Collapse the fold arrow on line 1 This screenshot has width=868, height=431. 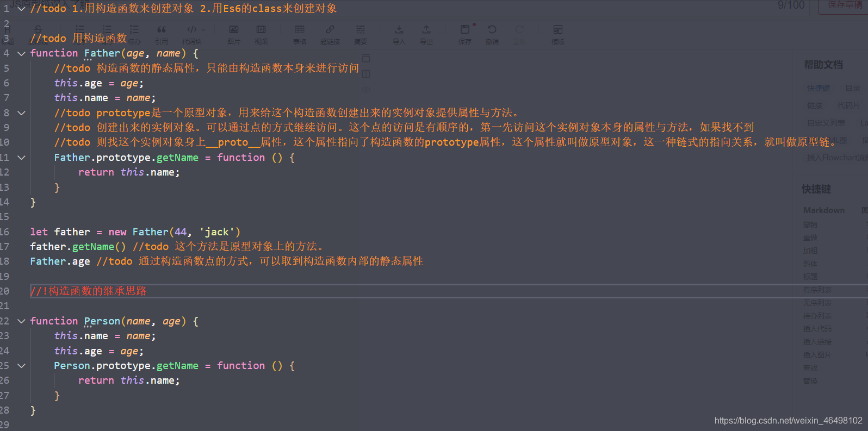(x=21, y=9)
